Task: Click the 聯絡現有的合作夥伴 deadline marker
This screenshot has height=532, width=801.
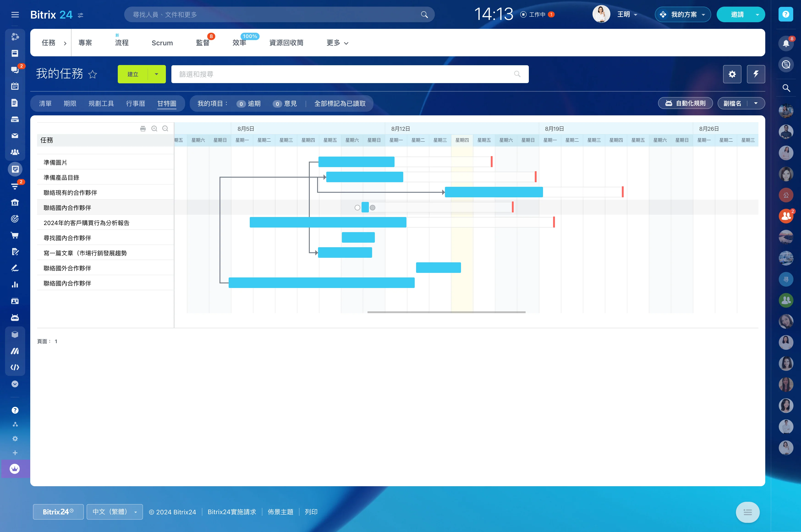Action: [623, 192]
